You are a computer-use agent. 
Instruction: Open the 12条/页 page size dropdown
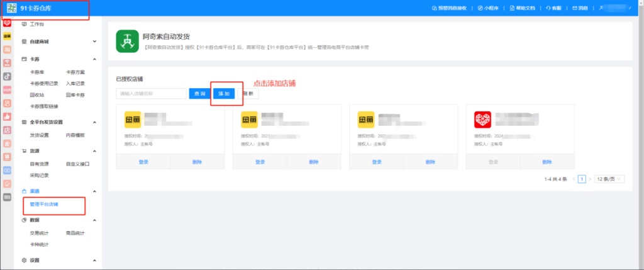click(x=609, y=179)
